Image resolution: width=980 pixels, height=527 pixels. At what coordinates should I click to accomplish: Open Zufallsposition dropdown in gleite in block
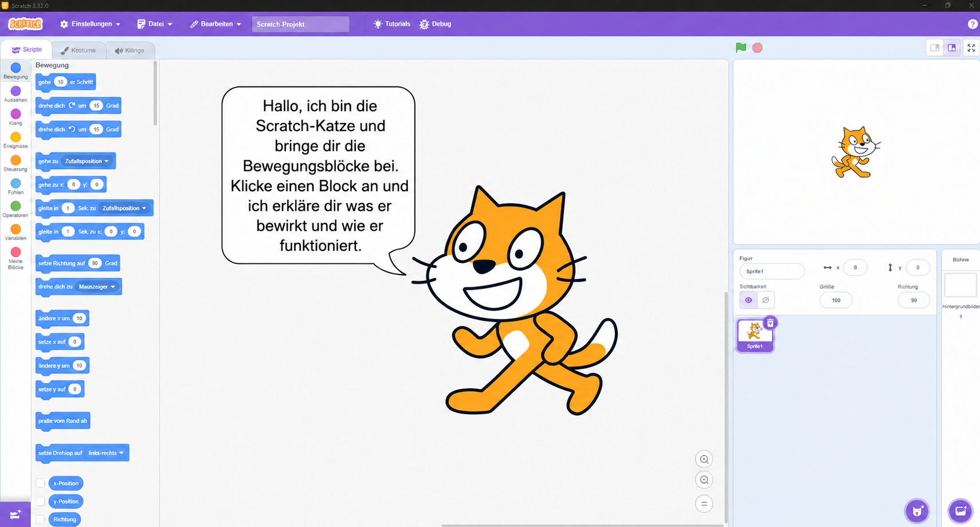point(124,208)
